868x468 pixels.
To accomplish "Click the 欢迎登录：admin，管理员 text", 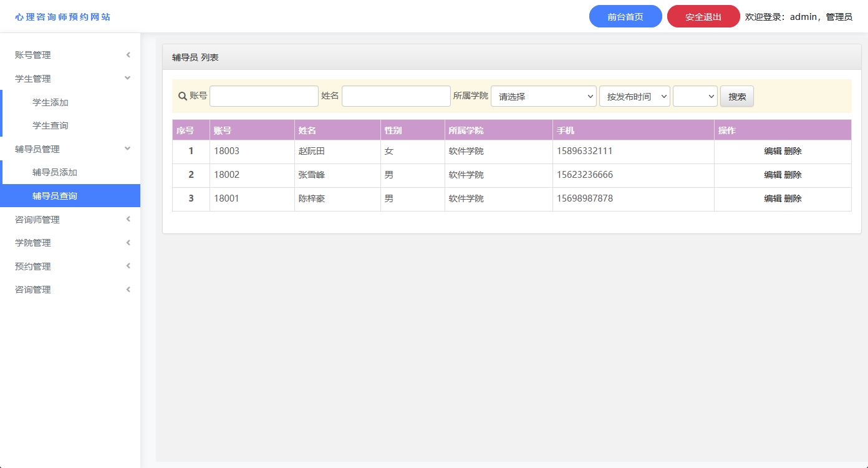I will [x=799, y=17].
